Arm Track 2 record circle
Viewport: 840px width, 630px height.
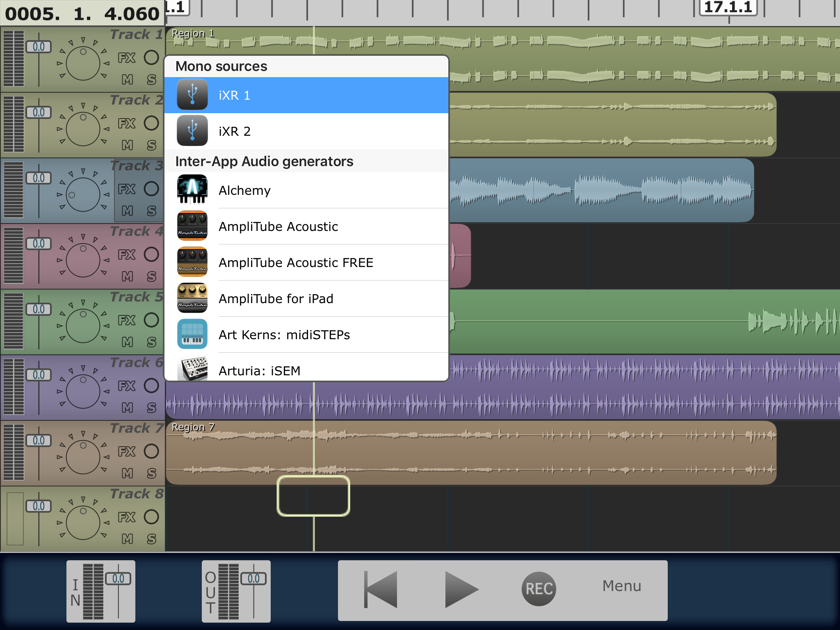coord(151,123)
